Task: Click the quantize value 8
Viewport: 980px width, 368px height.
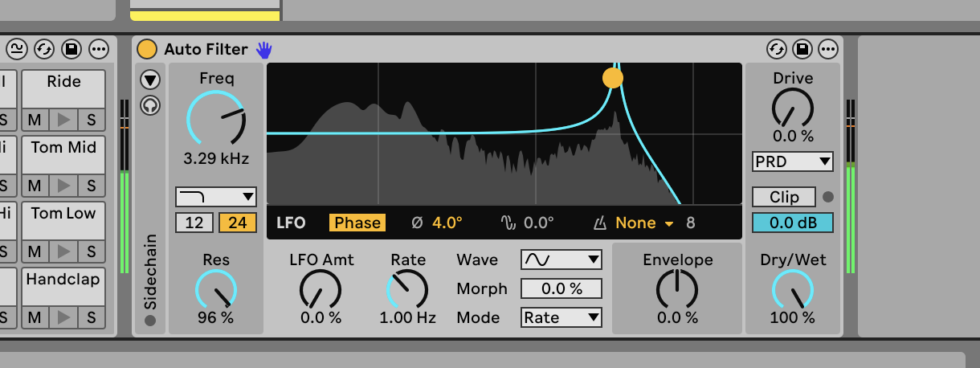Action: [x=691, y=223]
